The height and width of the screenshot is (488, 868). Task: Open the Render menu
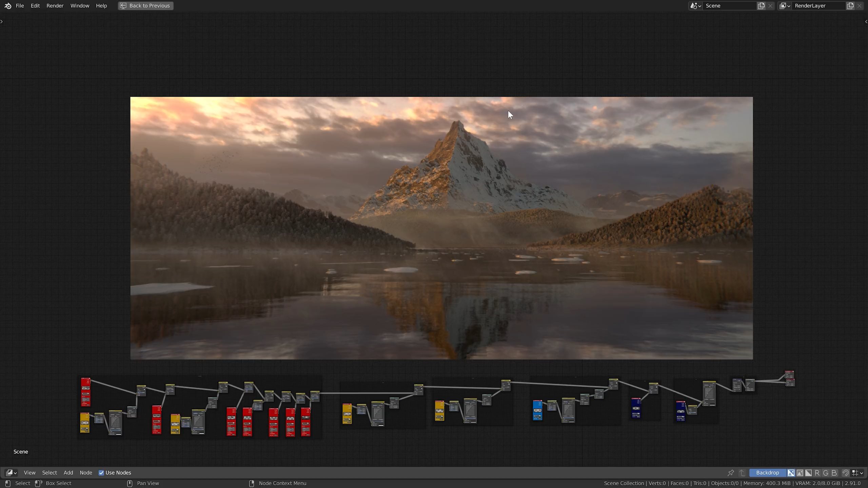click(55, 6)
